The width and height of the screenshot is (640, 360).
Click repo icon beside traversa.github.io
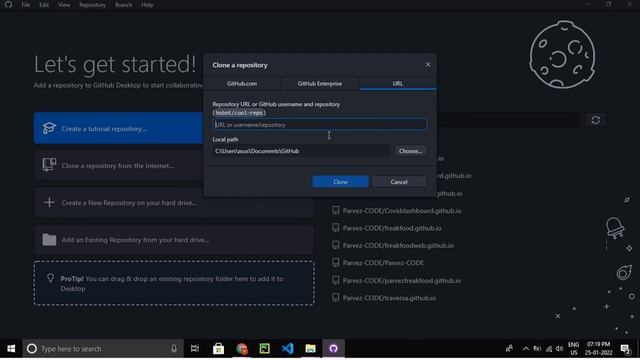click(336, 298)
